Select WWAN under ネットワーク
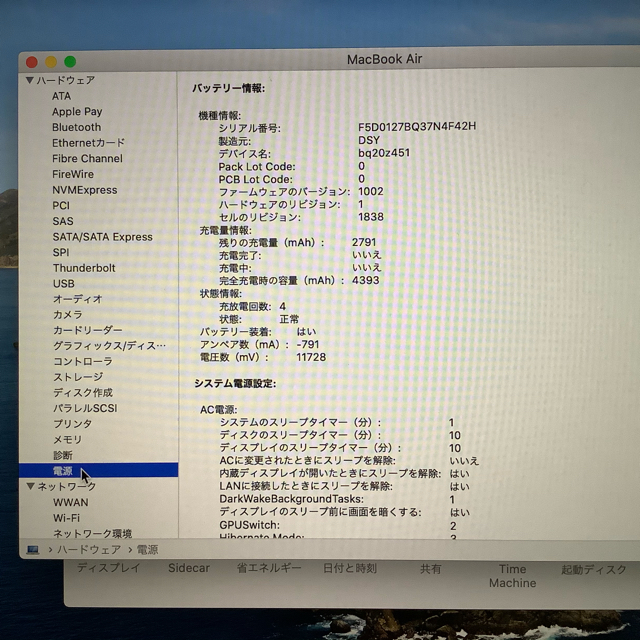This screenshot has width=640, height=640. tap(71, 502)
